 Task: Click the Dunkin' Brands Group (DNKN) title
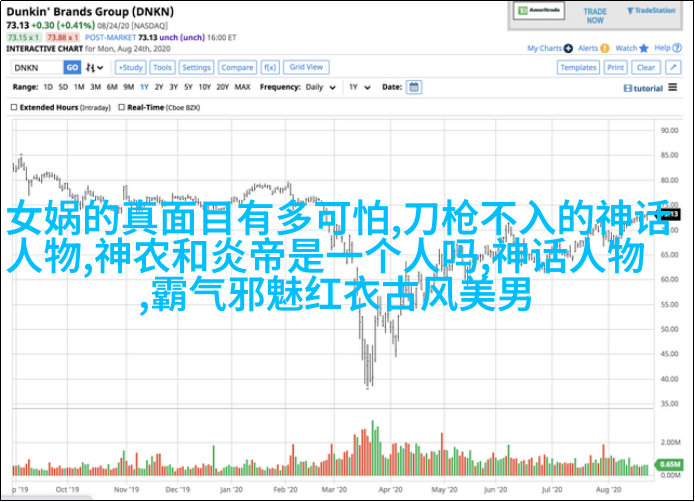[x=90, y=12]
